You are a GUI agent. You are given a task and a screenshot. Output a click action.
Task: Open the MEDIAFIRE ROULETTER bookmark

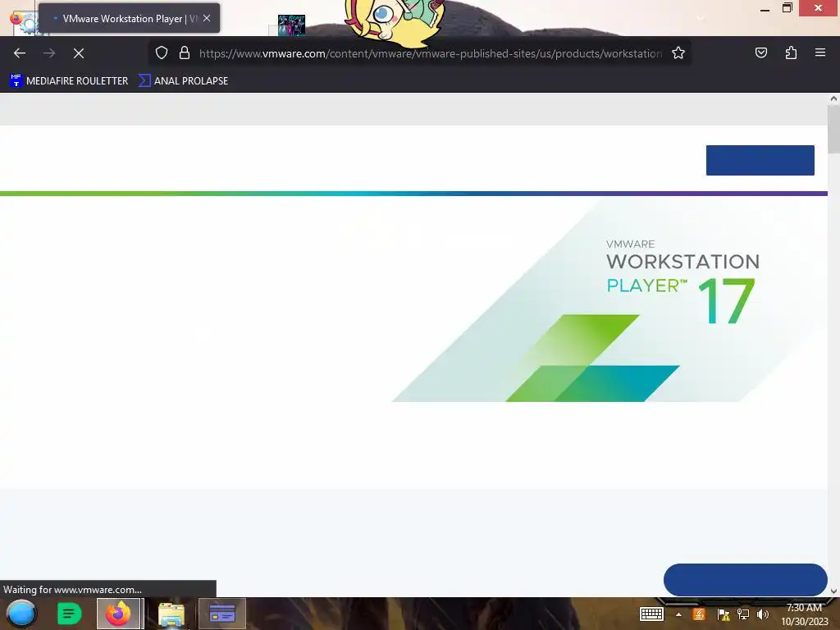pos(69,81)
